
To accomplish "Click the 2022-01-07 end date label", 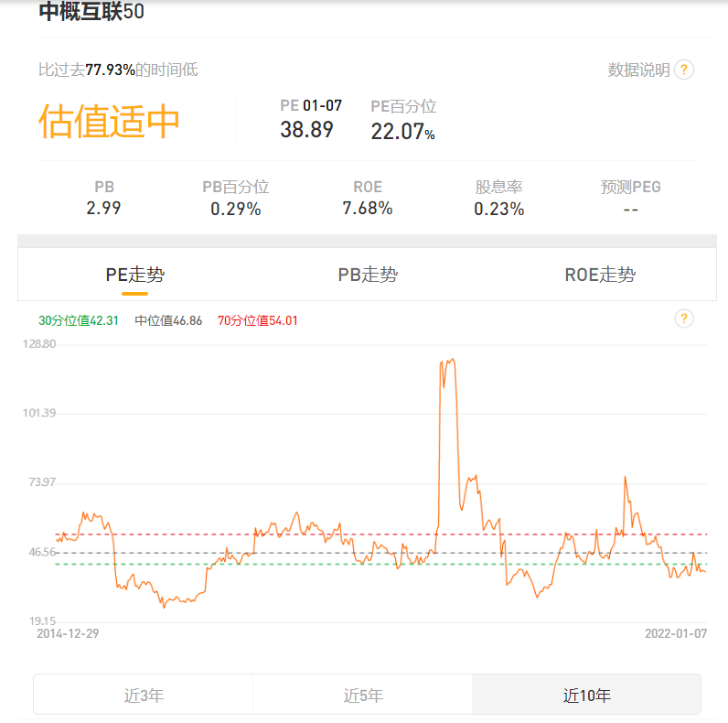I will coord(676,634).
